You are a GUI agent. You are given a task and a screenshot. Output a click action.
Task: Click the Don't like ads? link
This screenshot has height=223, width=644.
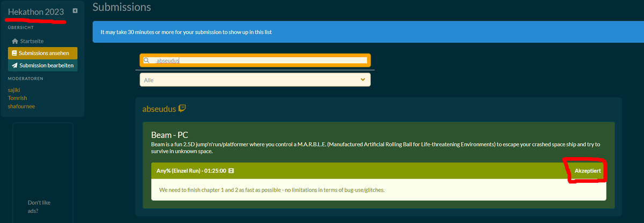pyautogui.click(x=40, y=207)
